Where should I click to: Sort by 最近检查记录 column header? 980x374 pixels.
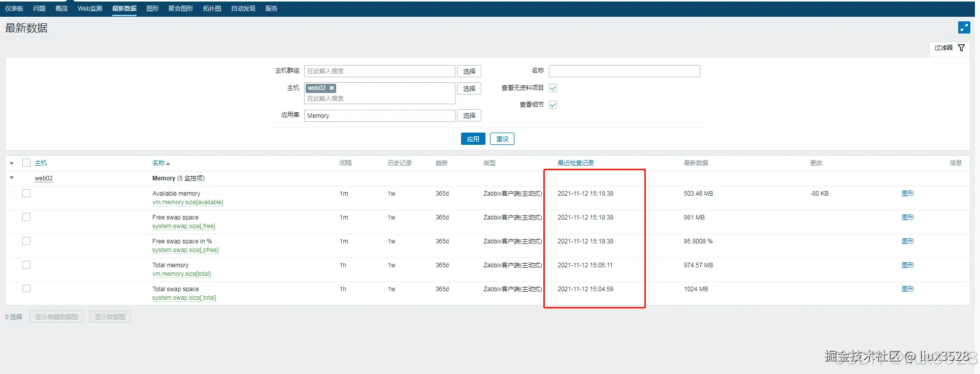576,163
